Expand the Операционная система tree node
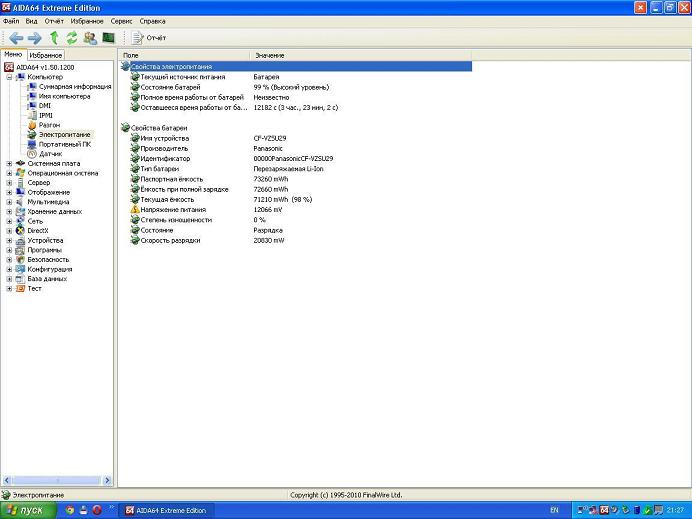This screenshot has height=519, width=692. 10,173
